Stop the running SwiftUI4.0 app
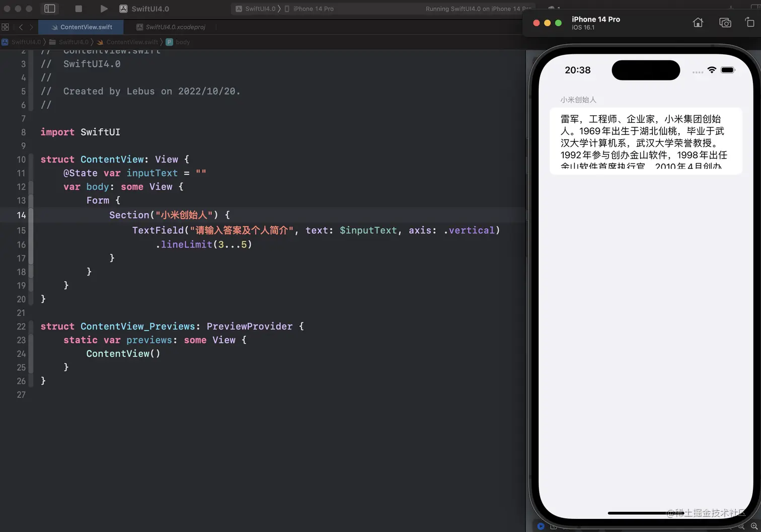Viewport: 761px width, 532px height. (79, 9)
